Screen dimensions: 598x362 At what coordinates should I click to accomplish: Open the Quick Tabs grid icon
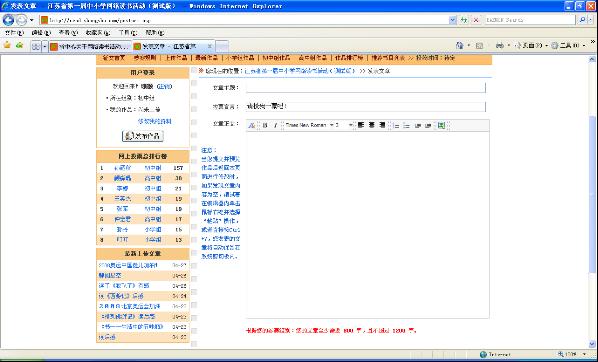pos(36,47)
